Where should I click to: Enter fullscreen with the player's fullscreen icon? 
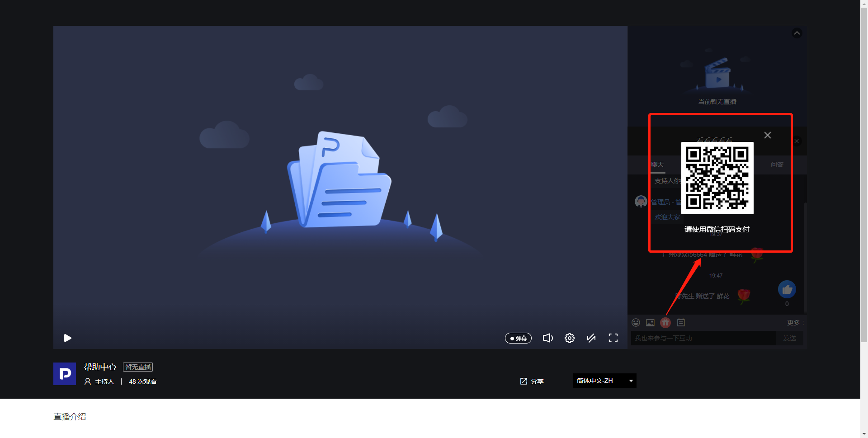point(613,338)
